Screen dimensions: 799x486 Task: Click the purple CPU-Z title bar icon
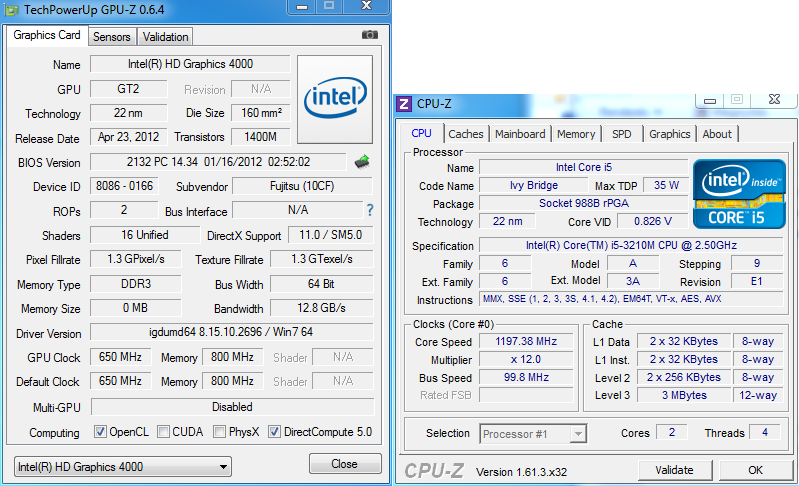[x=404, y=103]
